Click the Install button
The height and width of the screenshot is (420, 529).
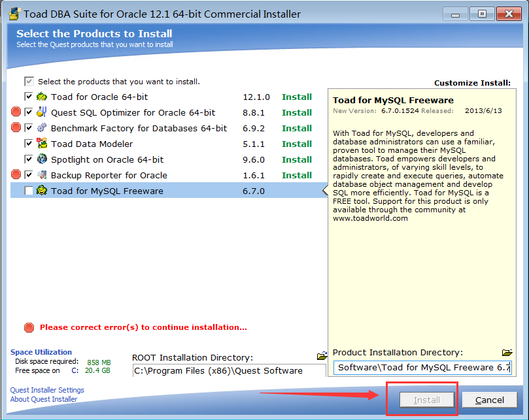[427, 400]
